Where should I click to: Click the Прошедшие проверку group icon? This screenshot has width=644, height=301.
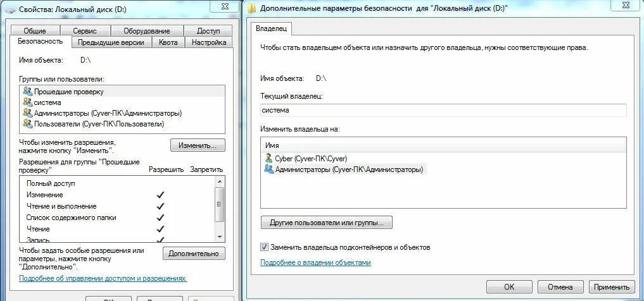(x=27, y=92)
